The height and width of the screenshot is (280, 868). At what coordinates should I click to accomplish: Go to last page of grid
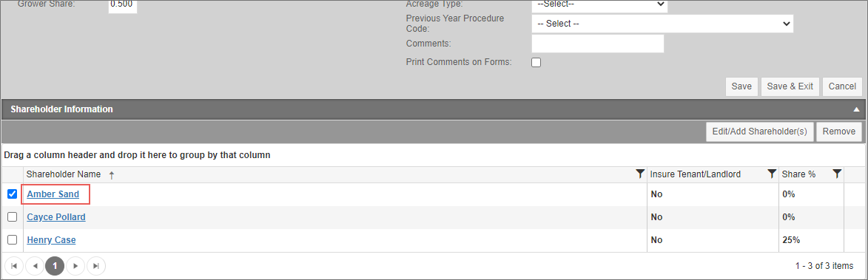point(95,266)
